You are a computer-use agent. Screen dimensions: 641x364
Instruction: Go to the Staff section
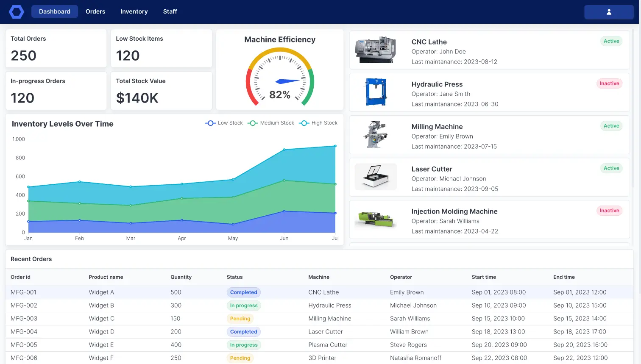click(170, 11)
